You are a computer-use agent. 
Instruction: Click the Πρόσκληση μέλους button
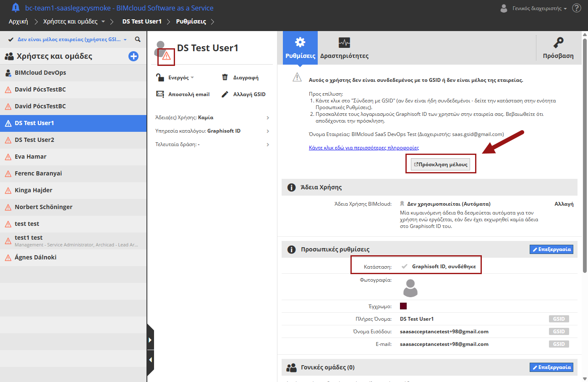(441, 165)
